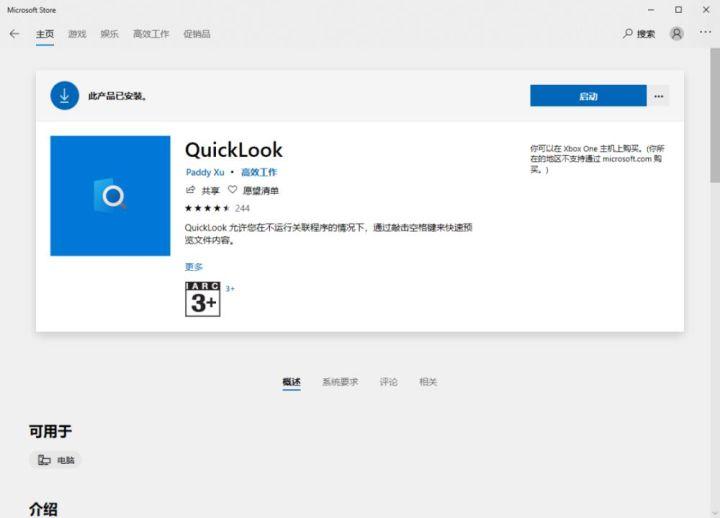Open publisher Paddy Xu link
720x518 pixels.
click(205, 172)
